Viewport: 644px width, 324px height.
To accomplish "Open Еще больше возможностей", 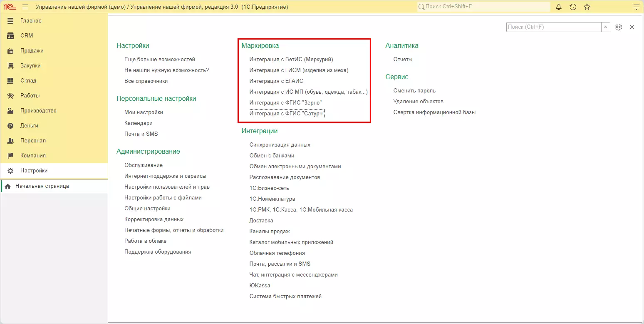I will [x=160, y=60].
